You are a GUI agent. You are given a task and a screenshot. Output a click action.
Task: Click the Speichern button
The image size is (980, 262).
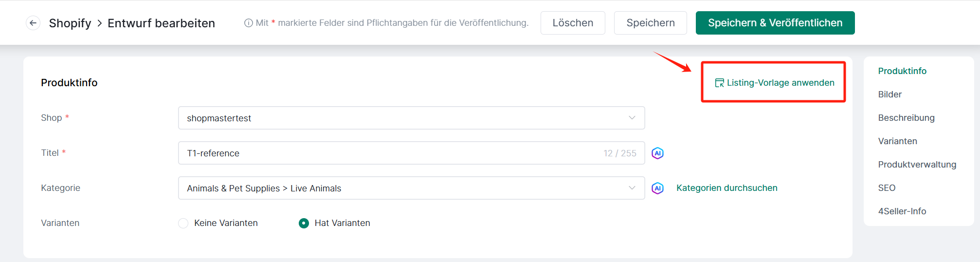pyautogui.click(x=651, y=23)
